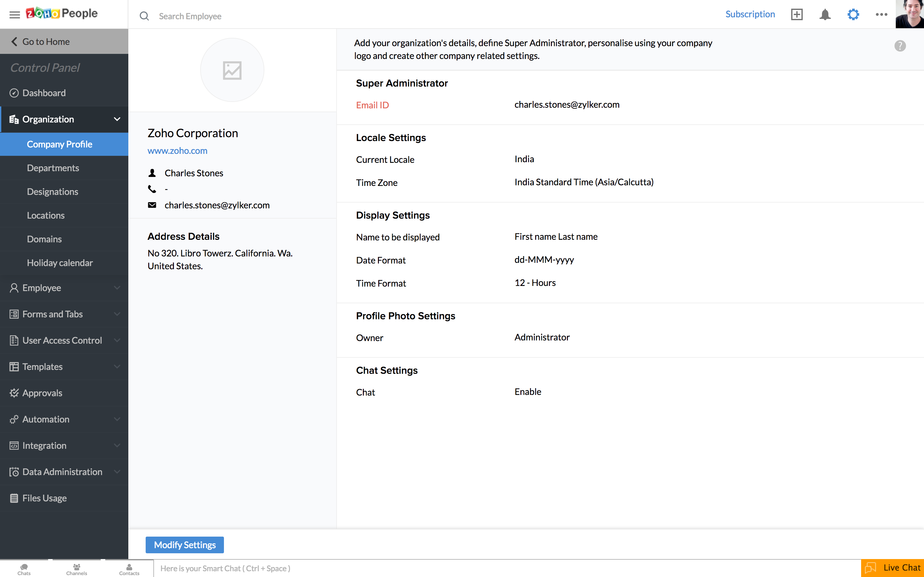Screen dimensions: 924x577
Task: Open the Live Chat button
Action: [x=892, y=567]
